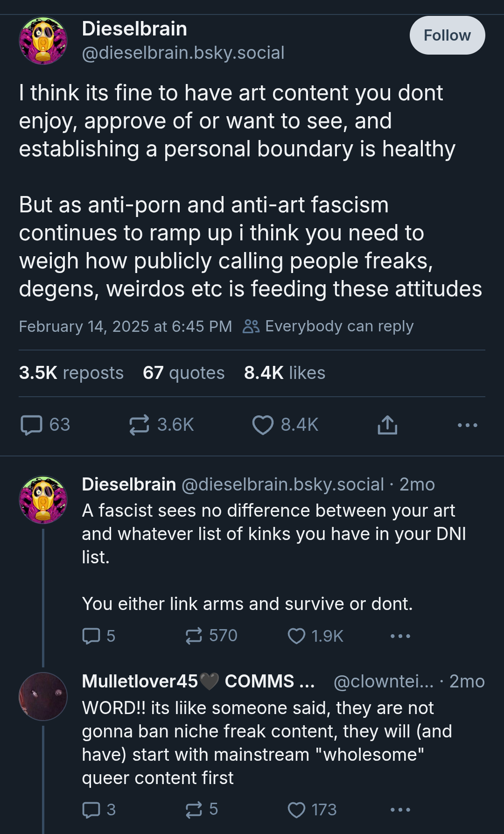Reply to Dieselbrain's second post
Viewport: 504px width, 834px height.
pyautogui.click(x=98, y=636)
